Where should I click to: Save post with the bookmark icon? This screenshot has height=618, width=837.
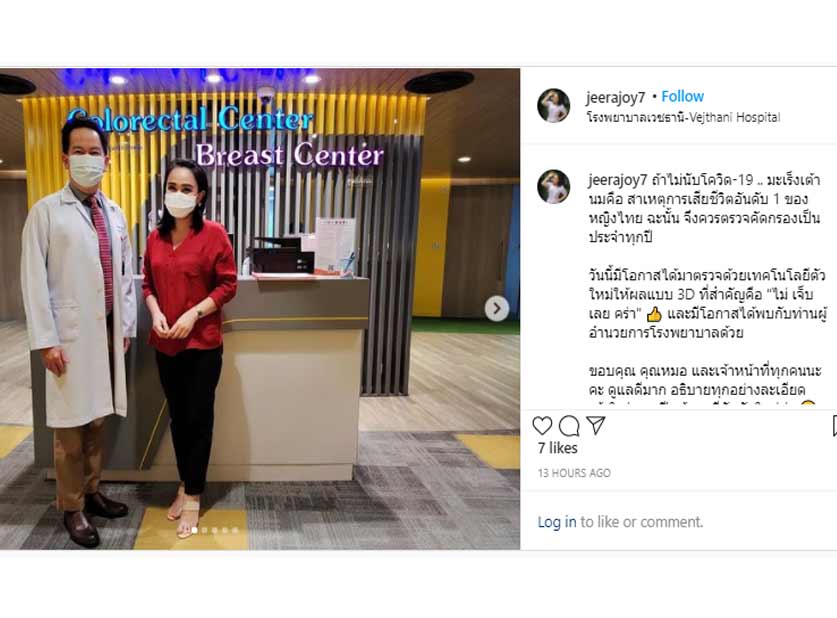(x=834, y=426)
